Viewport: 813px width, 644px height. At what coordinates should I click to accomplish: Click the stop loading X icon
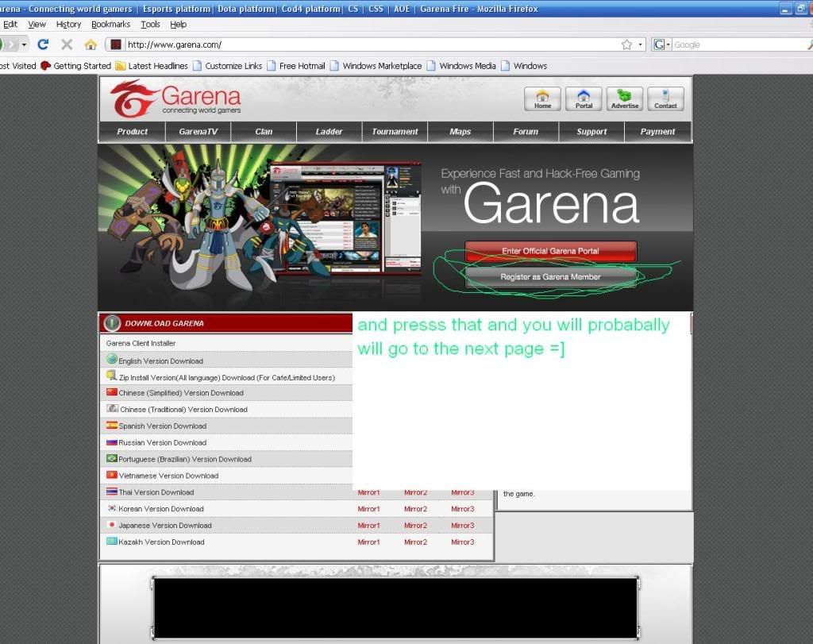(67, 44)
